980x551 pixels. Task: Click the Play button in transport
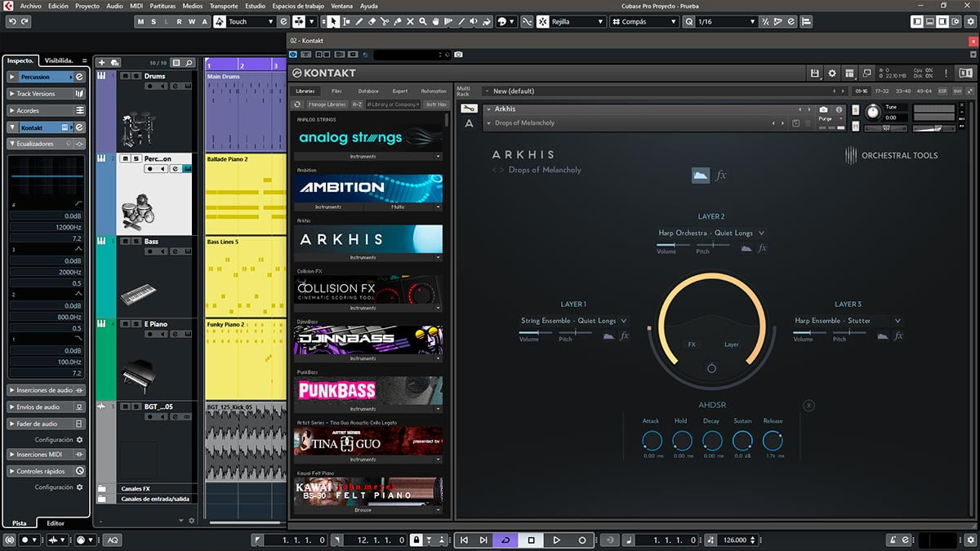[556, 540]
